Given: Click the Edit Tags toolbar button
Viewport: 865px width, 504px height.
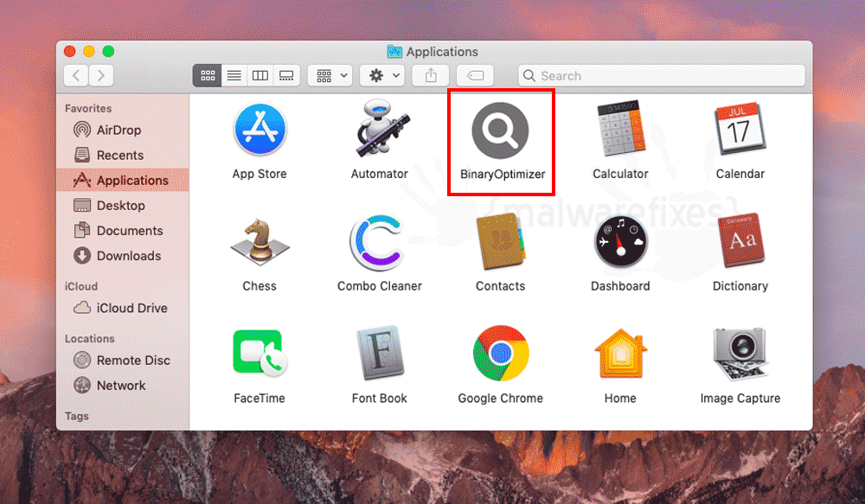Looking at the screenshot, I should pyautogui.click(x=475, y=75).
